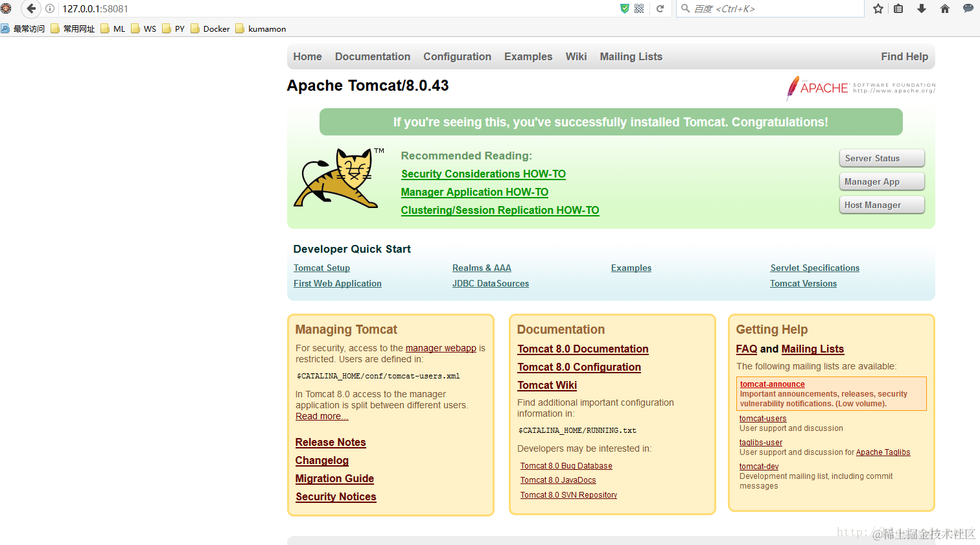This screenshot has width=980, height=545.
Task: Click the Manager App button
Action: (882, 181)
